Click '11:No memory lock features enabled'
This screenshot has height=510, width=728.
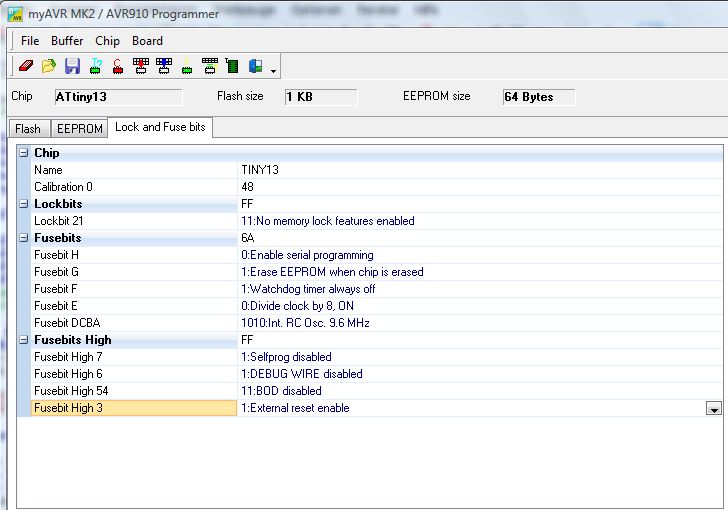[x=328, y=221]
